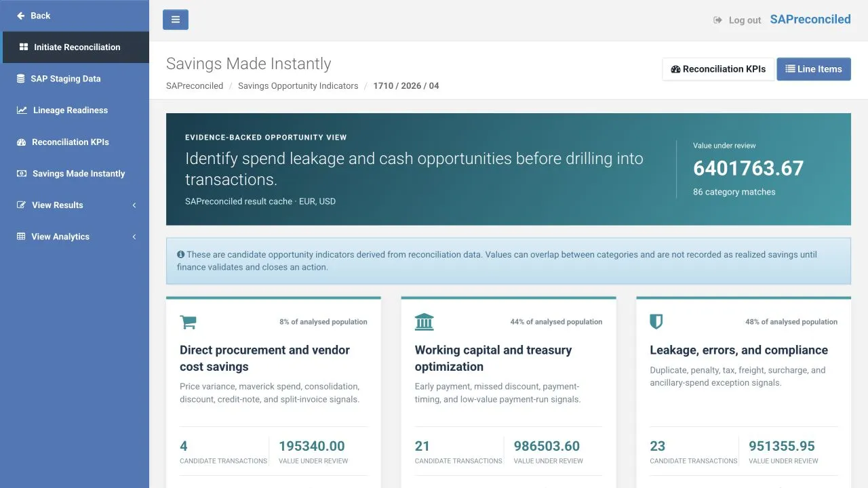Screen dimensions: 868x488
Task: Click Working capital and treasury optimization heading
Action: (x=493, y=359)
